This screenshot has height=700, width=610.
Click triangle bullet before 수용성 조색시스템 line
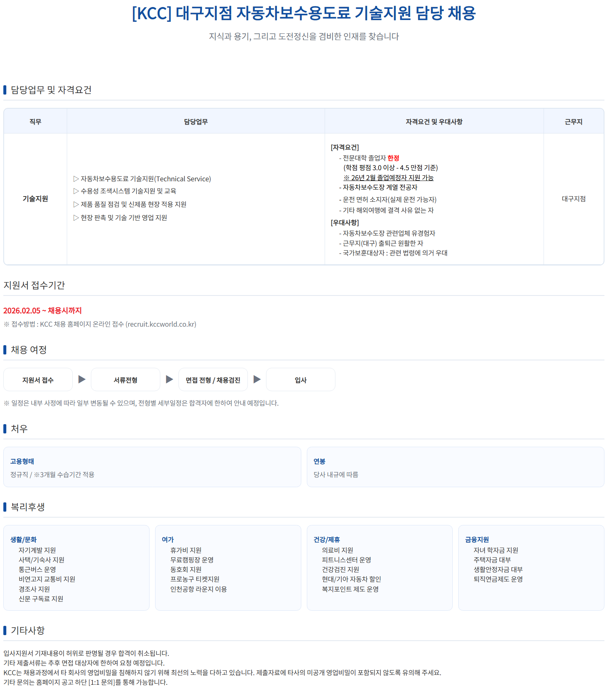click(76, 191)
